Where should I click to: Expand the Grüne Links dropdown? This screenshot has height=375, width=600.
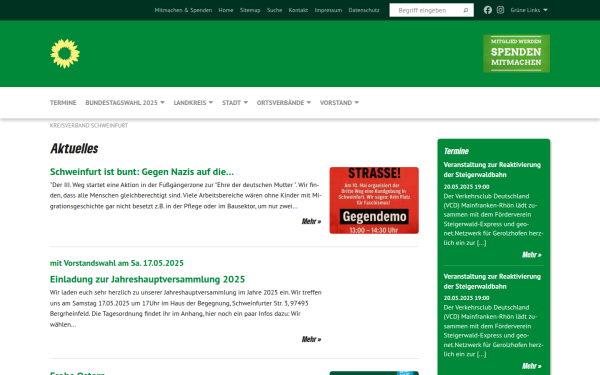529,10
